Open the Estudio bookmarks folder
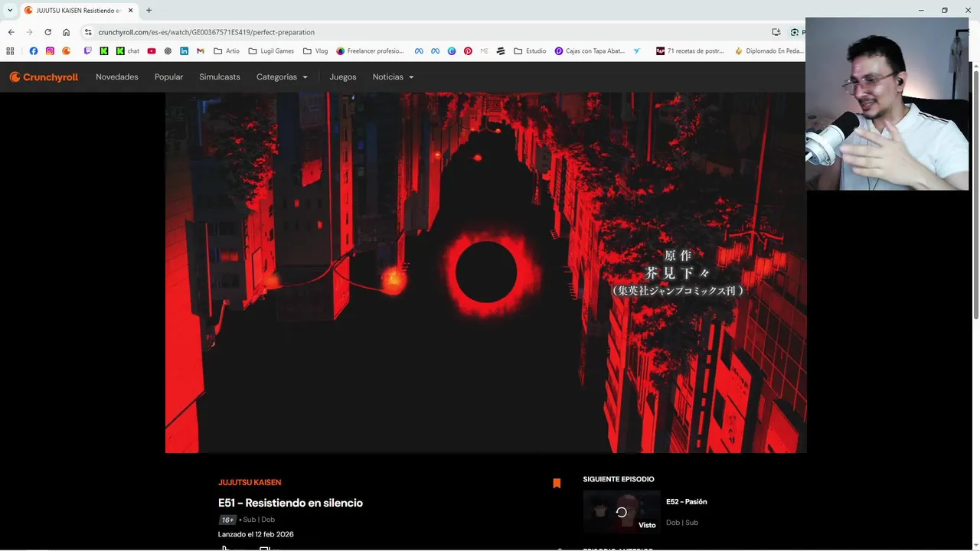 (x=530, y=51)
